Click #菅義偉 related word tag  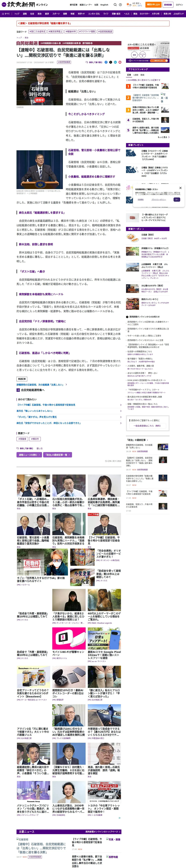point(23,439)
